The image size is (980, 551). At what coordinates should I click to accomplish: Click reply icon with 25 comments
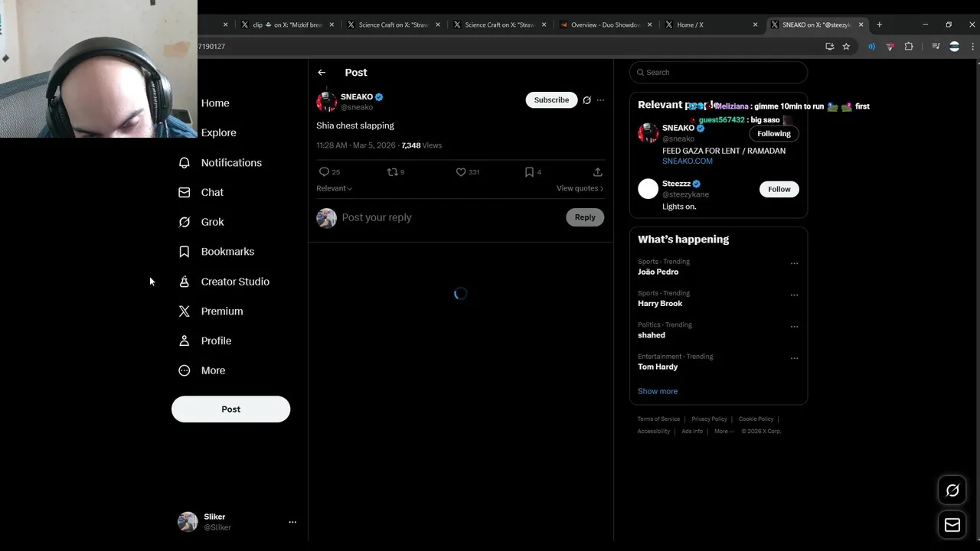click(324, 172)
